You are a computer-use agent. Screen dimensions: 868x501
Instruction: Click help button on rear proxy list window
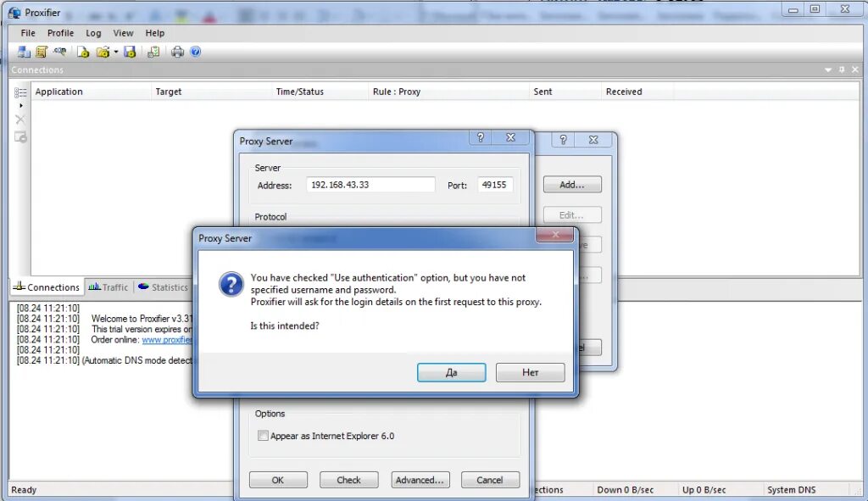coord(563,140)
